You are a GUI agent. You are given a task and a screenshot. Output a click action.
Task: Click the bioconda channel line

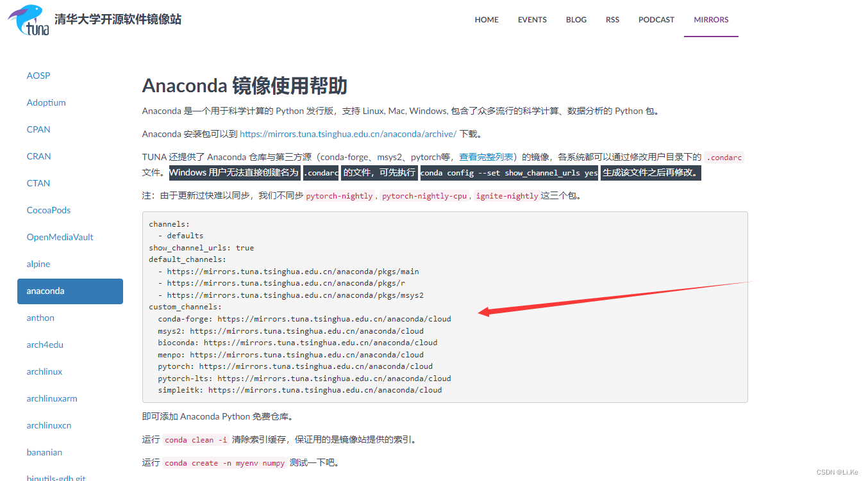pos(297,343)
